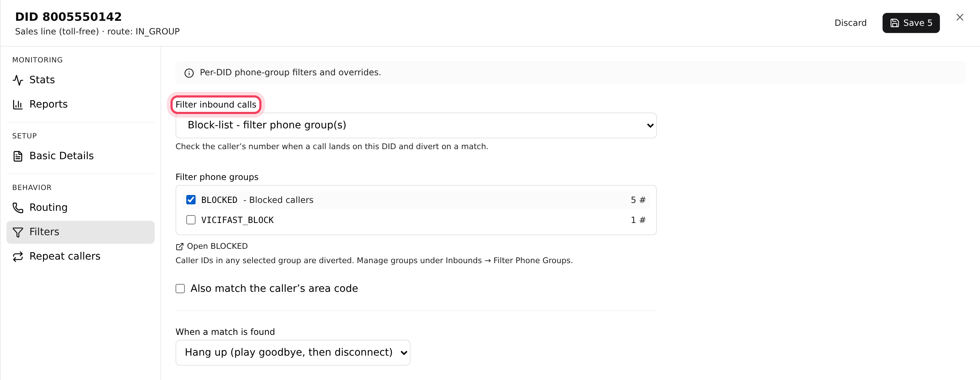Open the When a match is found dropdown
980x380 pixels.
point(293,353)
